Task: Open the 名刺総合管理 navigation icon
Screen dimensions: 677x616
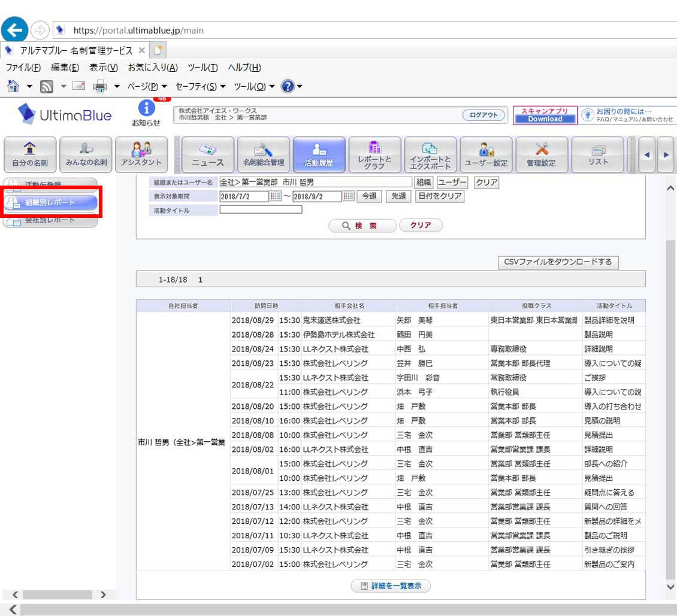Action: pyautogui.click(x=264, y=155)
